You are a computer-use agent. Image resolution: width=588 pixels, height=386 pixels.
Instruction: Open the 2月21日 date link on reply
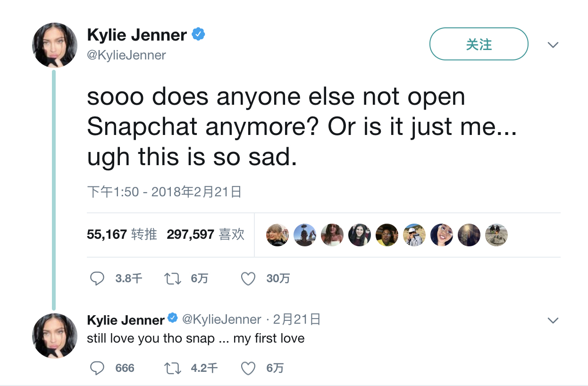(297, 319)
